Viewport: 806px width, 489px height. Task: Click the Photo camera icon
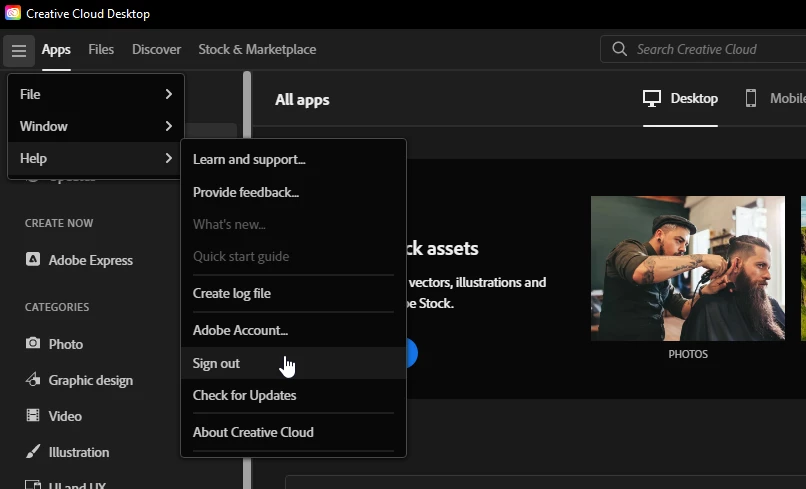tap(33, 343)
